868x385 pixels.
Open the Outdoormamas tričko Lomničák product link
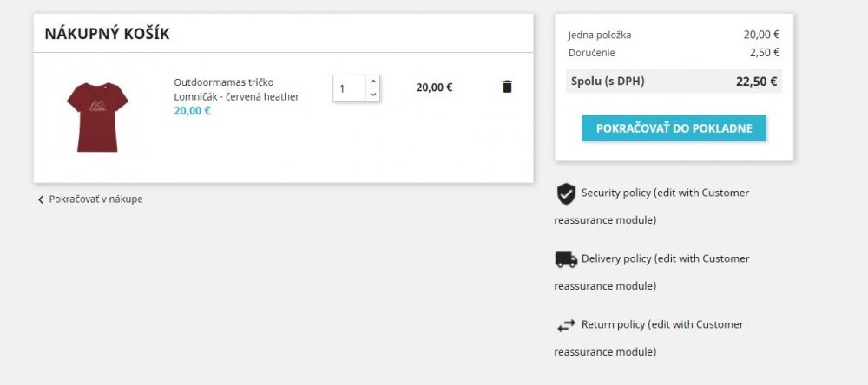pyautogui.click(x=236, y=89)
